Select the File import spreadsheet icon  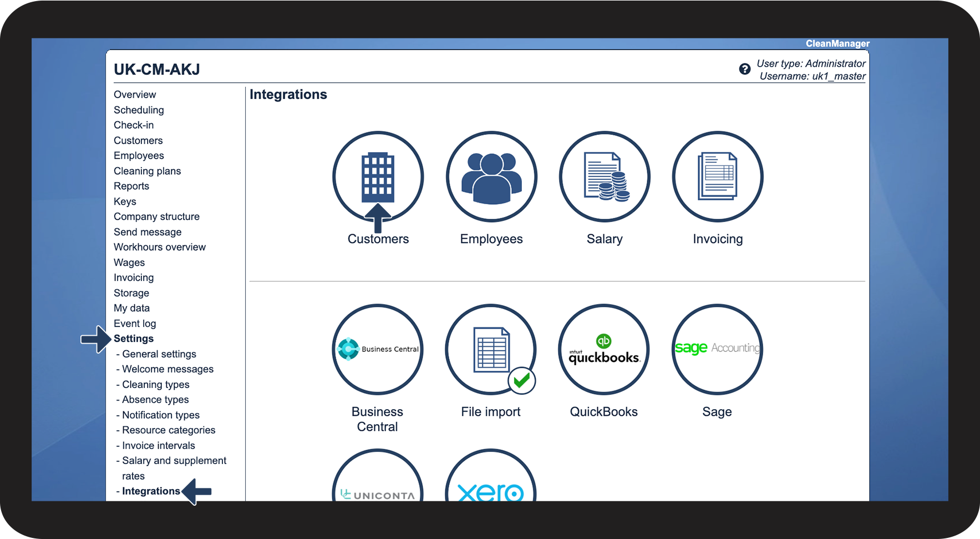491,349
